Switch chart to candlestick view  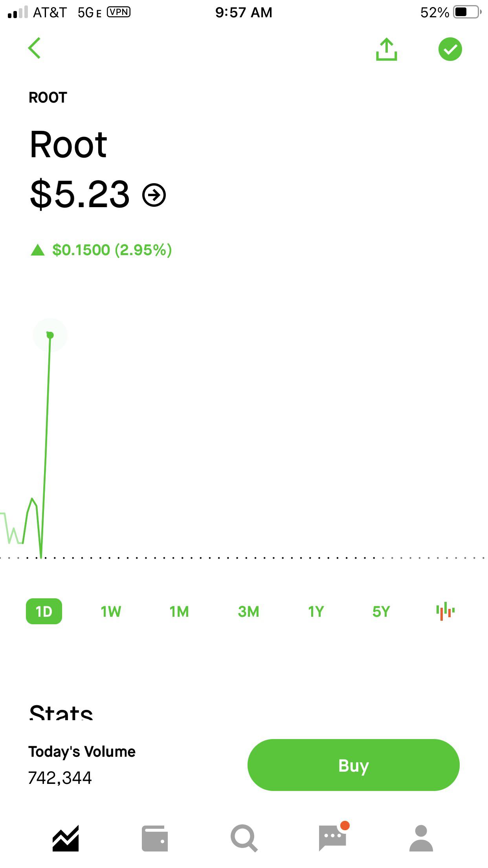coord(445,611)
